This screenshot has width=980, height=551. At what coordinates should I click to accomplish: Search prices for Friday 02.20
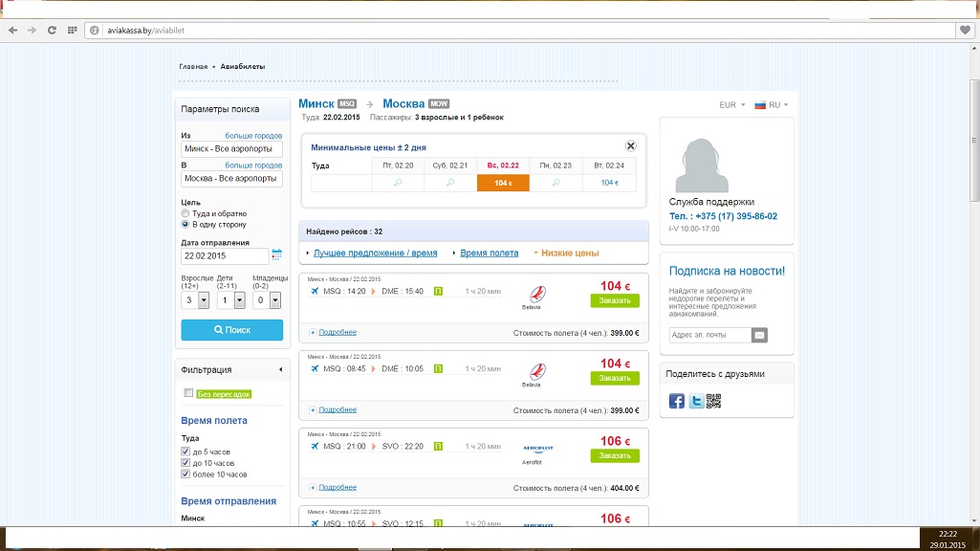click(x=398, y=183)
